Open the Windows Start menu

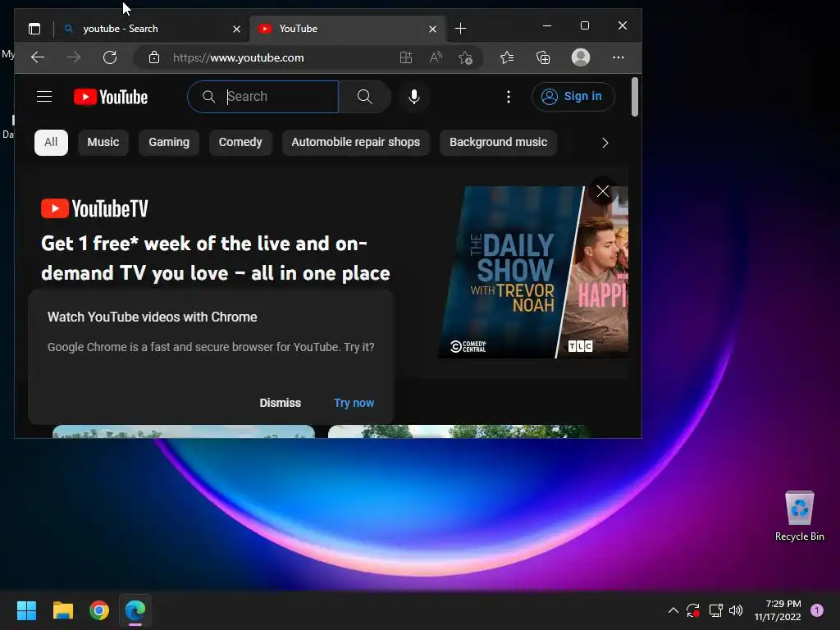pyautogui.click(x=27, y=610)
